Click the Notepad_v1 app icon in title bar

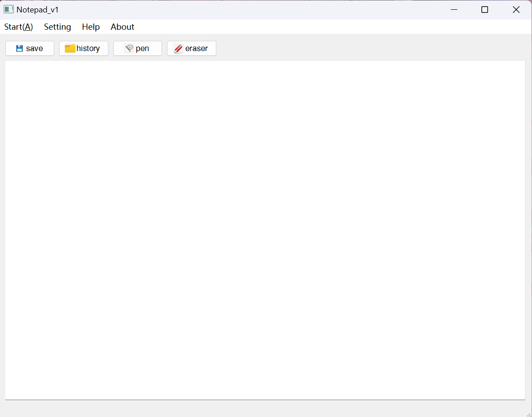(x=8, y=9)
